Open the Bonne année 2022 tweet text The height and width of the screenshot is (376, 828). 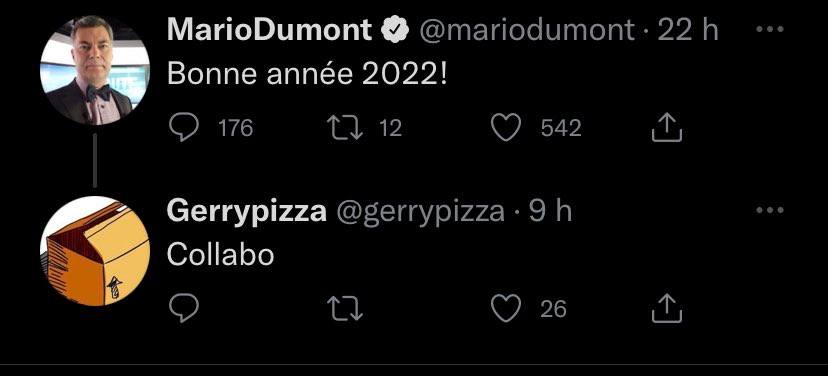coord(307,75)
